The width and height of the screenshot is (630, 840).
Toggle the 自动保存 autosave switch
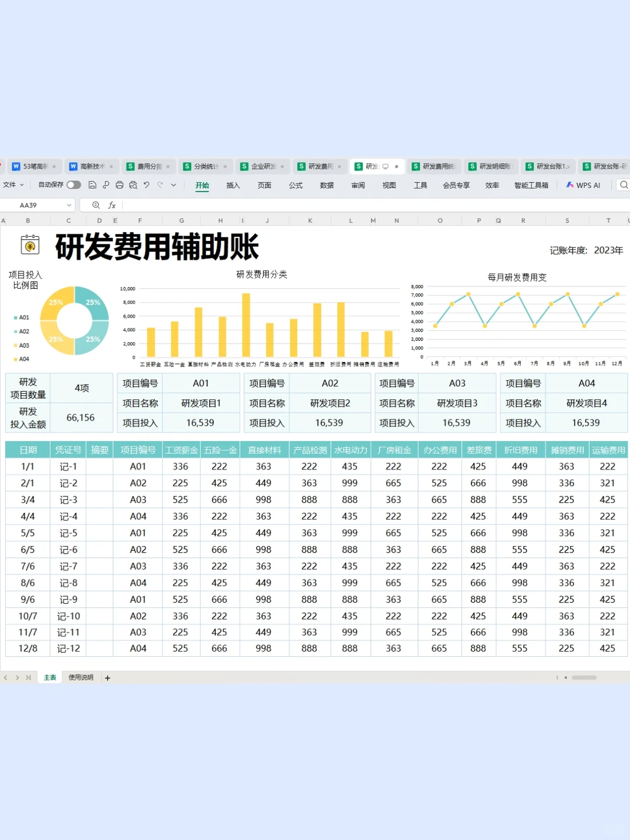[x=73, y=184]
